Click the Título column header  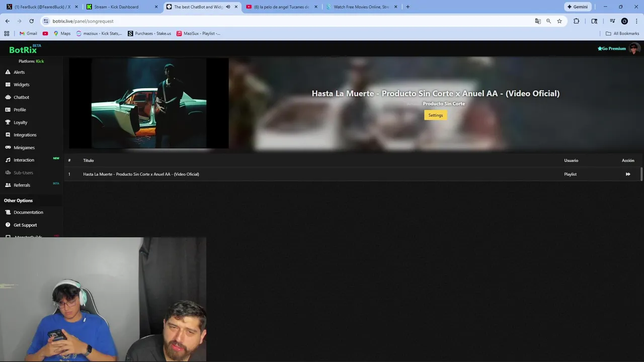click(x=89, y=160)
